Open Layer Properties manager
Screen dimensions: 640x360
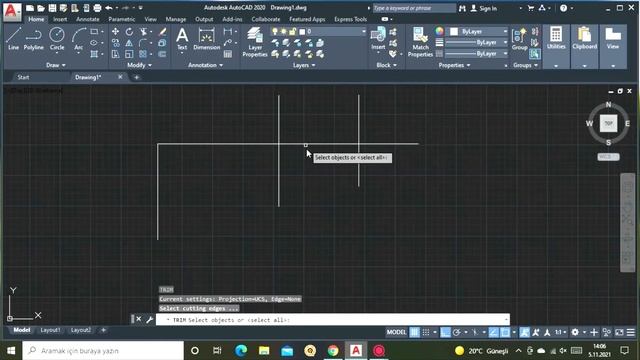click(x=255, y=42)
